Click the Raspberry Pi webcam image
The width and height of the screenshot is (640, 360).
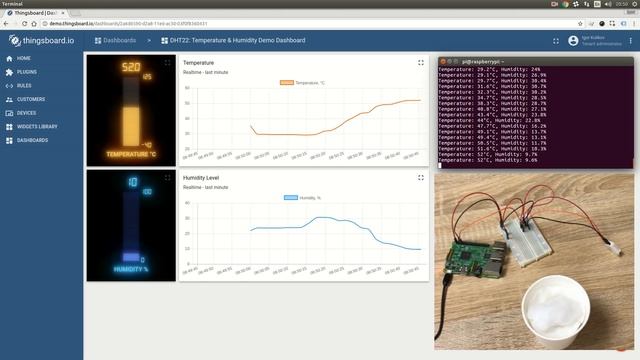tap(534, 262)
